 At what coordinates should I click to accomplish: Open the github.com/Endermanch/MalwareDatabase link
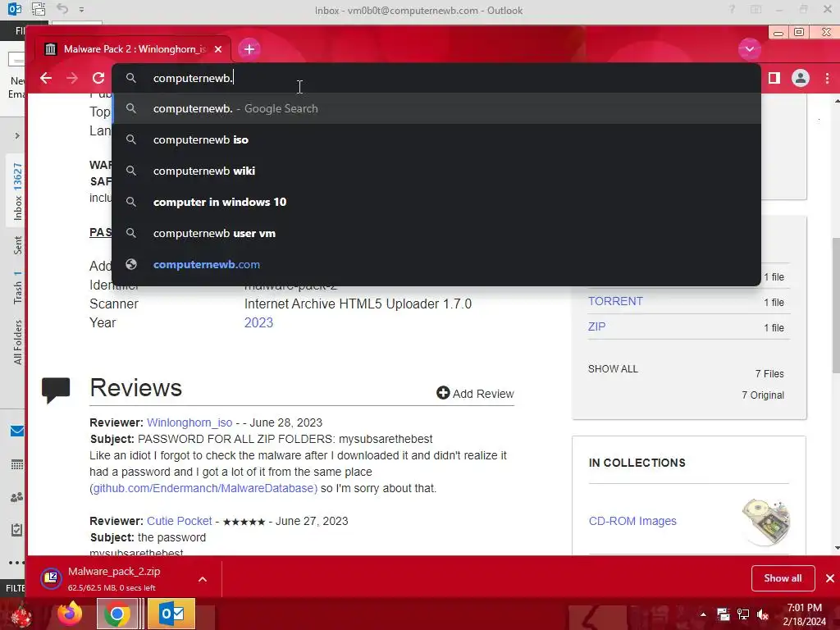pyautogui.click(x=205, y=488)
